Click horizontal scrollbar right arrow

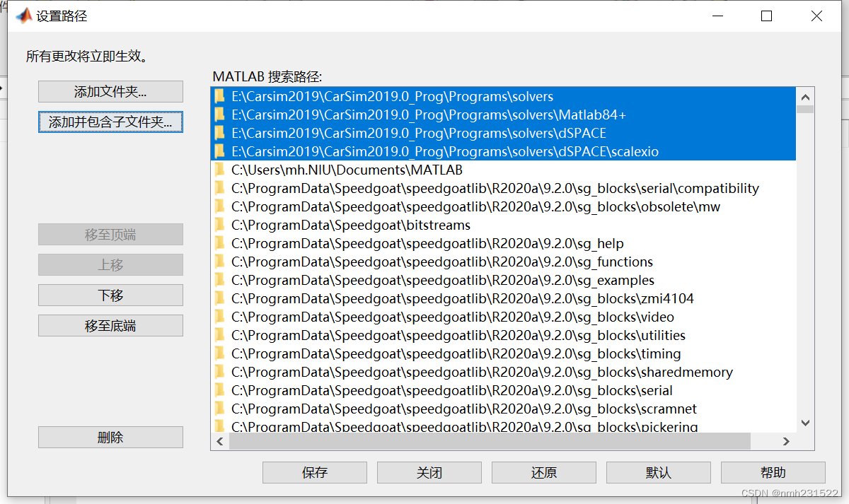(x=786, y=441)
